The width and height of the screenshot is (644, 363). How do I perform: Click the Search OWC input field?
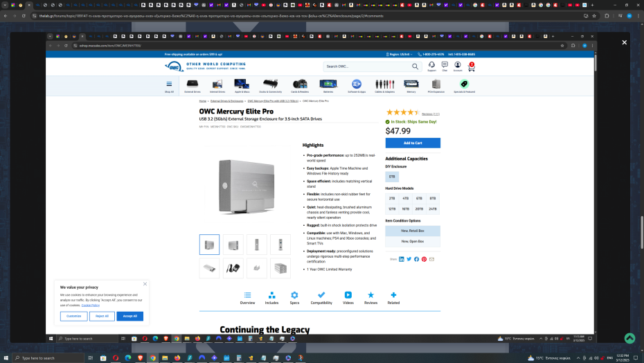[368, 67]
